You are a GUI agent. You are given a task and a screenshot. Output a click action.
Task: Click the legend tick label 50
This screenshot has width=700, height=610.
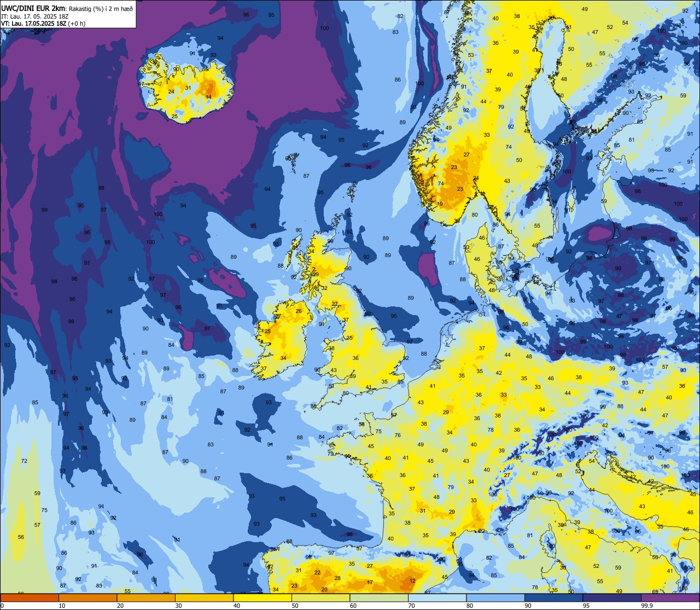[295, 606]
